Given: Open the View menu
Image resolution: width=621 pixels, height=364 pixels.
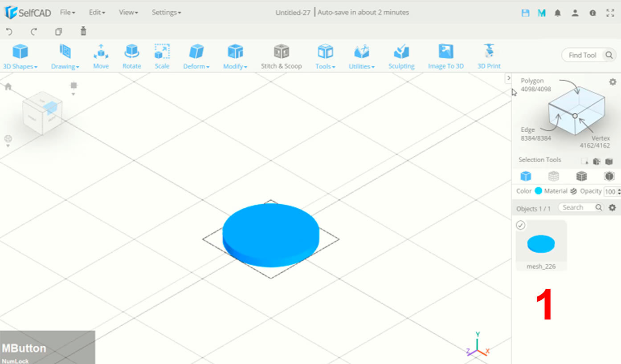Looking at the screenshot, I should tap(128, 12).
